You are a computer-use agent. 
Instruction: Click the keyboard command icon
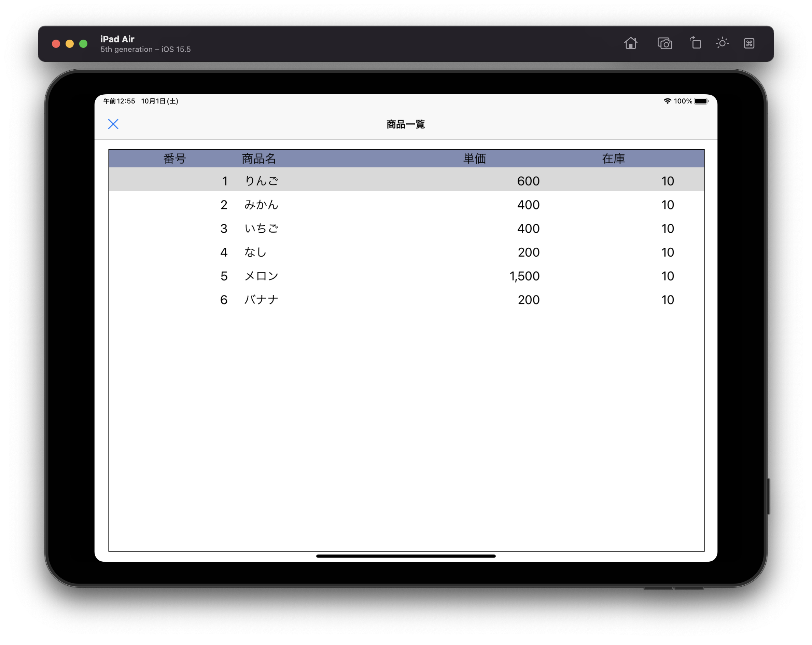click(x=749, y=43)
